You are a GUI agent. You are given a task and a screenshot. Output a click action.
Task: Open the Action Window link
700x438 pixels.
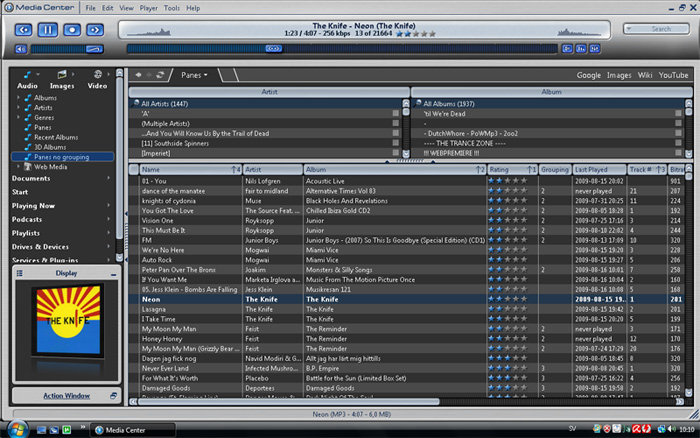click(66, 396)
